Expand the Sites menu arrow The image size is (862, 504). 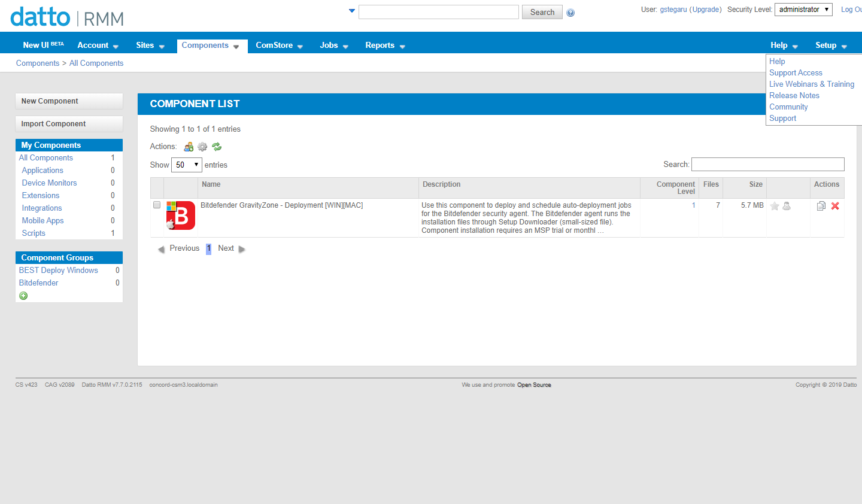(x=162, y=47)
